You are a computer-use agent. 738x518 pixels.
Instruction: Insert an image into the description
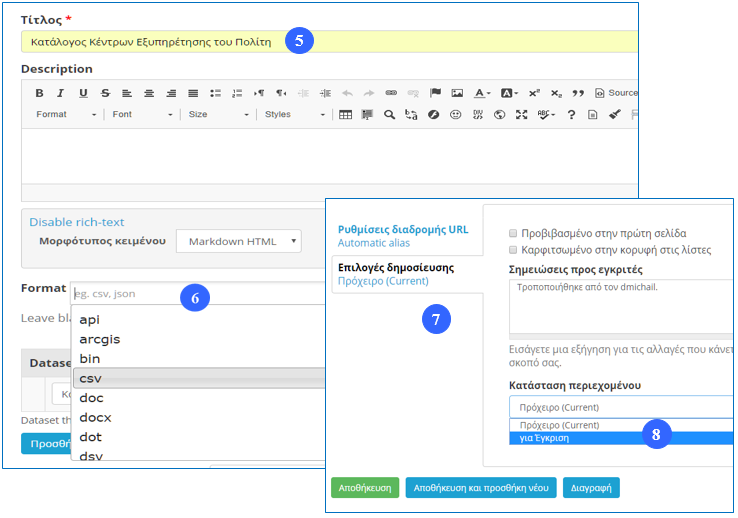pyautogui.click(x=457, y=93)
